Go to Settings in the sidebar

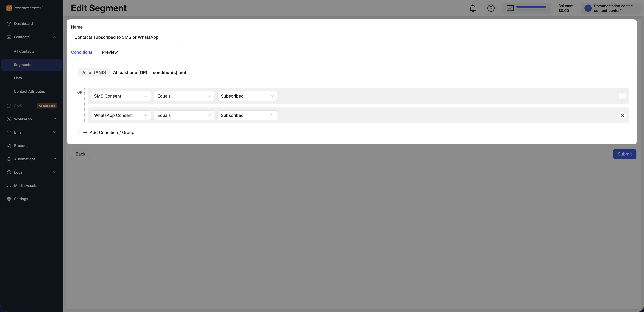[21, 199]
